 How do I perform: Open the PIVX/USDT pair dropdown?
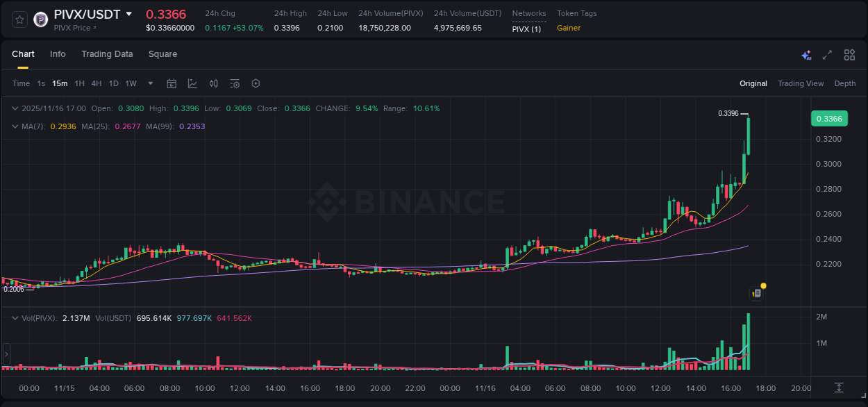click(129, 13)
